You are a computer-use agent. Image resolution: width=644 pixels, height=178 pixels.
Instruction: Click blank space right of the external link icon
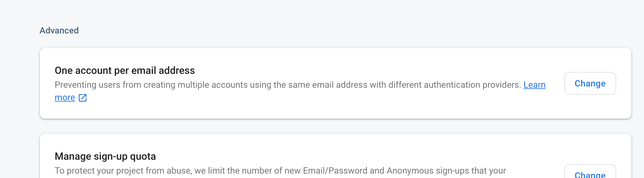tap(284, 98)
